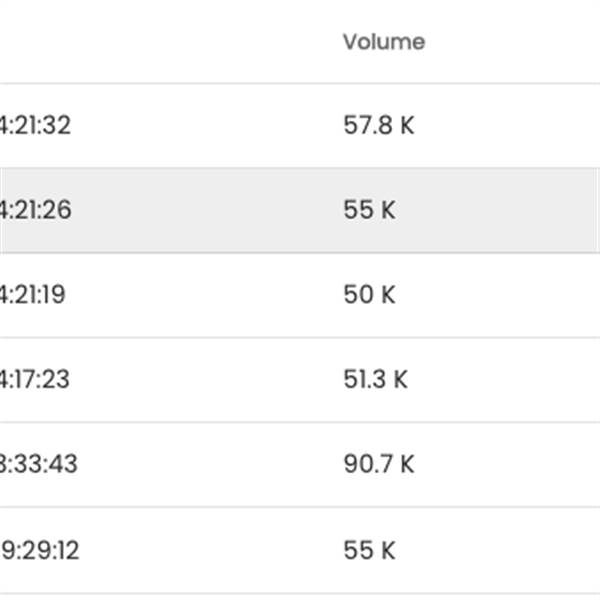Image resolution: width=600 pixels, height=600 pixels.
Task: Select the 57.8 K volume cell
Action: (378, 126)
